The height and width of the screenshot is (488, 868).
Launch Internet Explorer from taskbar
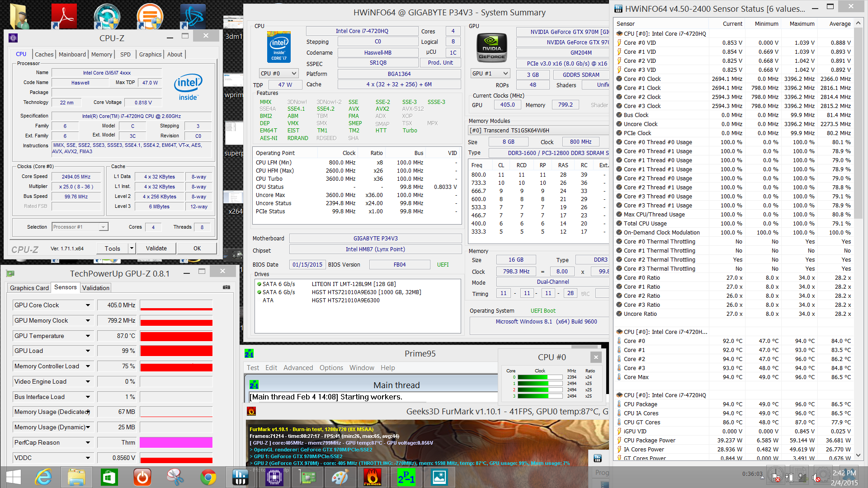pyautogui.click(x=44, y=477)
